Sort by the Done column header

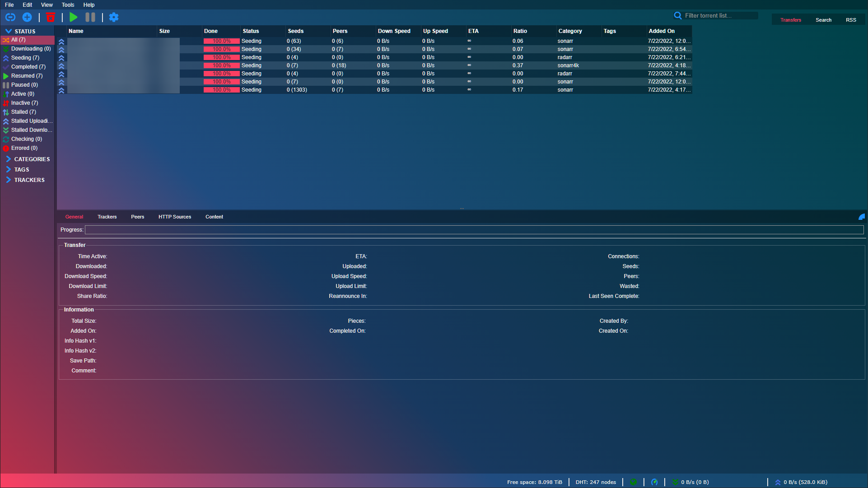pyautogui.click(x=221, y=31)
